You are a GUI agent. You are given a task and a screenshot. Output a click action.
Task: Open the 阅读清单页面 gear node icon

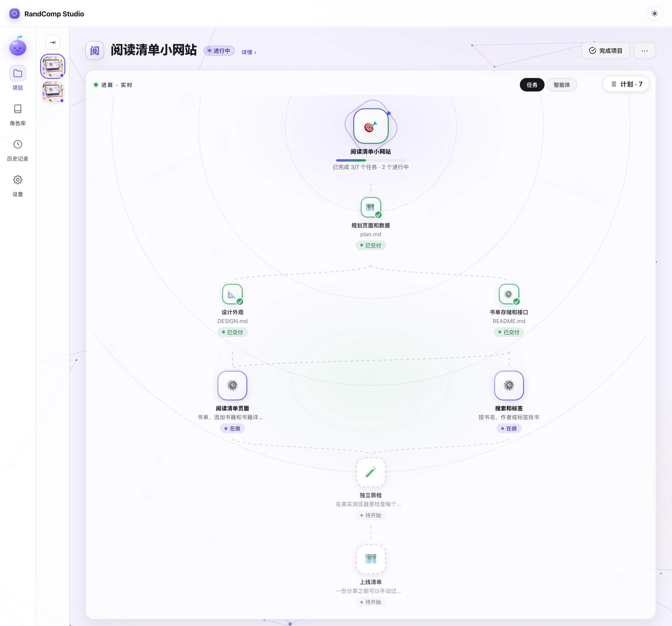(232, 386)
